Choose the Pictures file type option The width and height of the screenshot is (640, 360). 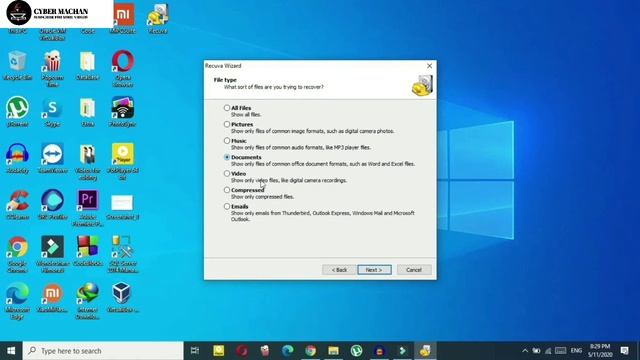tap(227, 124)
